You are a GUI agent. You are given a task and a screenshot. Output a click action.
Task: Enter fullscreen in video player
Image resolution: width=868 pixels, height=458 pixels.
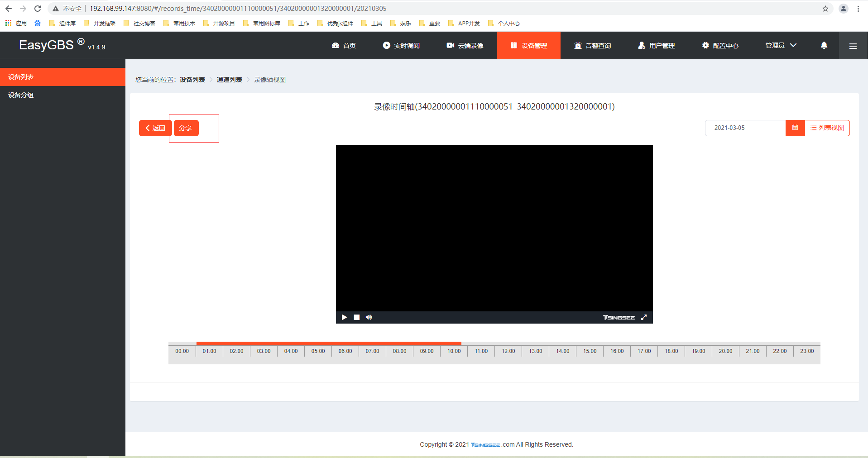pos(644,317)
